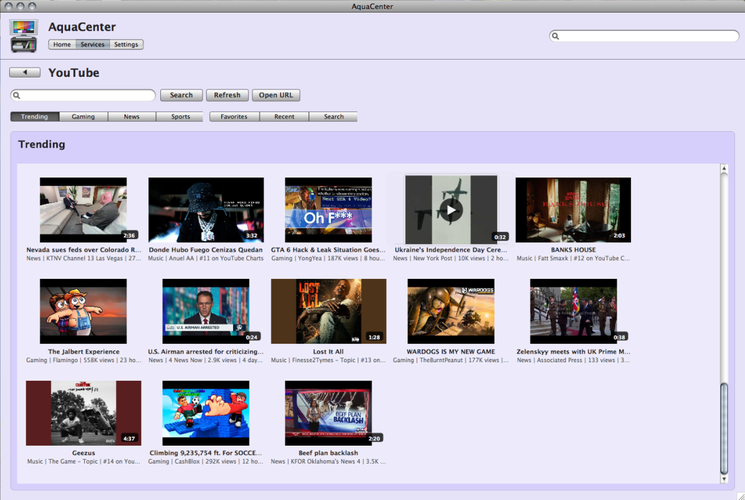Click the magnifier icon in top search field
Viewport: 745px width, 500px height.
pos(555,36)
